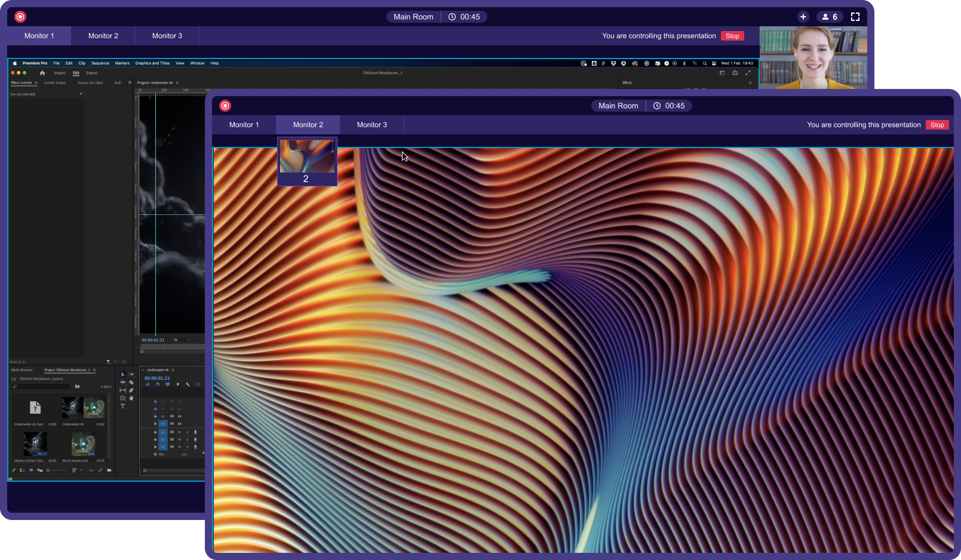Mute audio track A2
This screenshot has height=560, width=961.
pos(179,439)
